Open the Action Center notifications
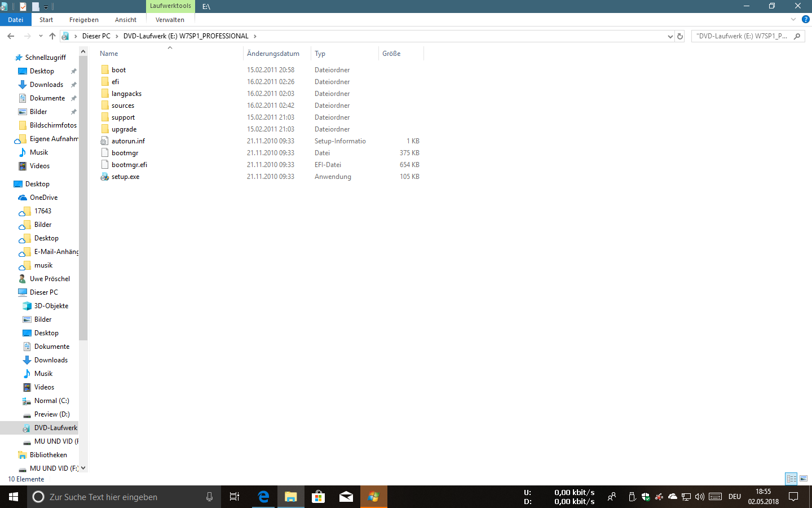This screenshot has width=812, height=508. point(793,497)
